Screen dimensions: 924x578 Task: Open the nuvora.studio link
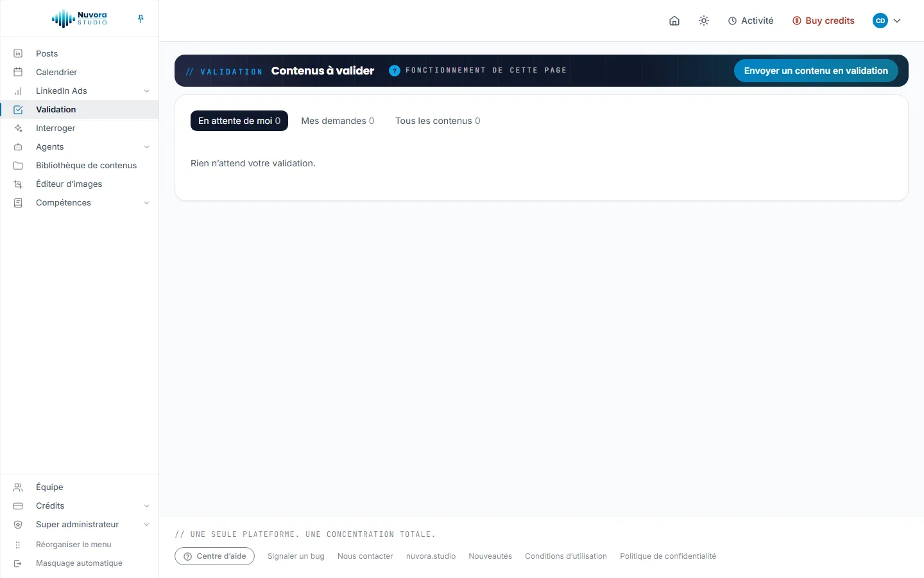pos(431,556)
